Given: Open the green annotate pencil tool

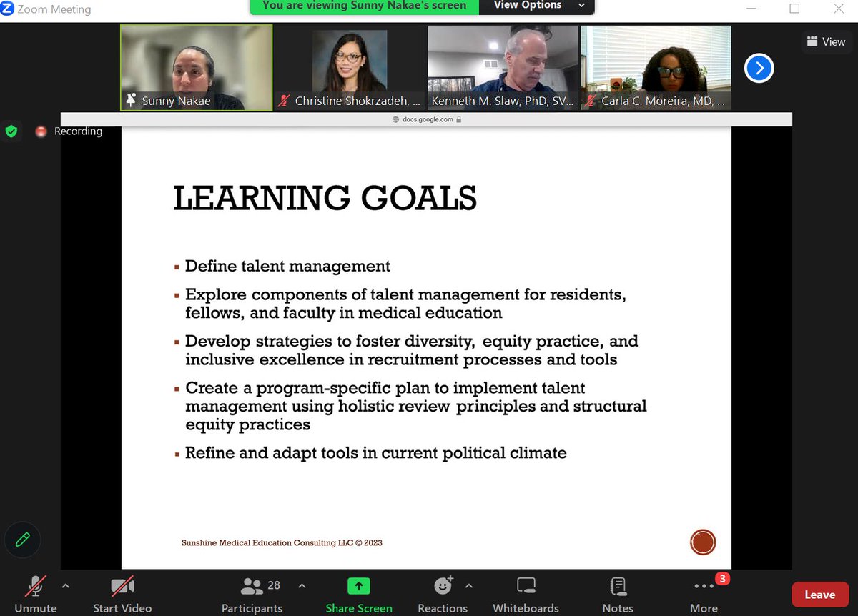Looking at the screenshot, I should (23, 538).
